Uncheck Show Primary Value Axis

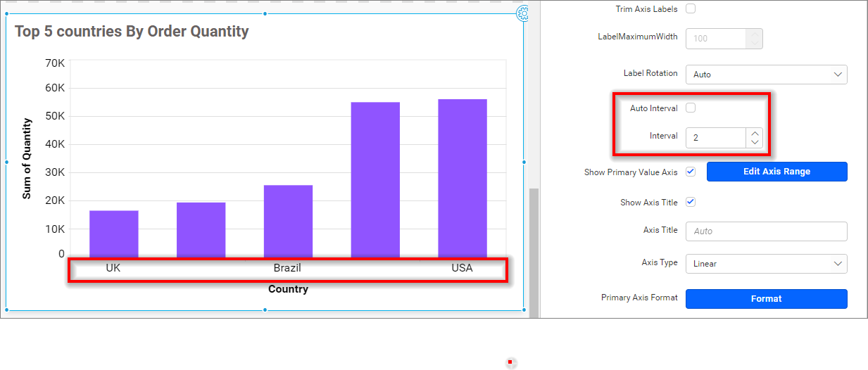tap(691, 172)
